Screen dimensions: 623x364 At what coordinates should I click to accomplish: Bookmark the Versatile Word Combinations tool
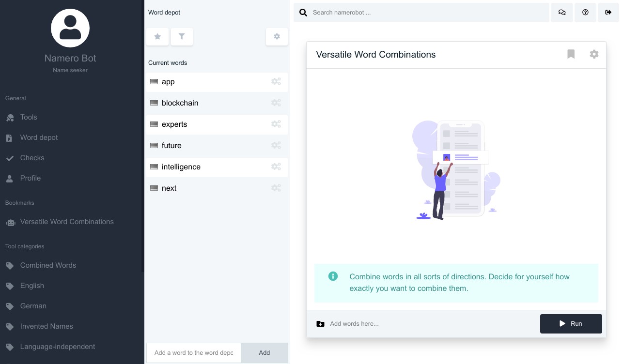[571, 54]
